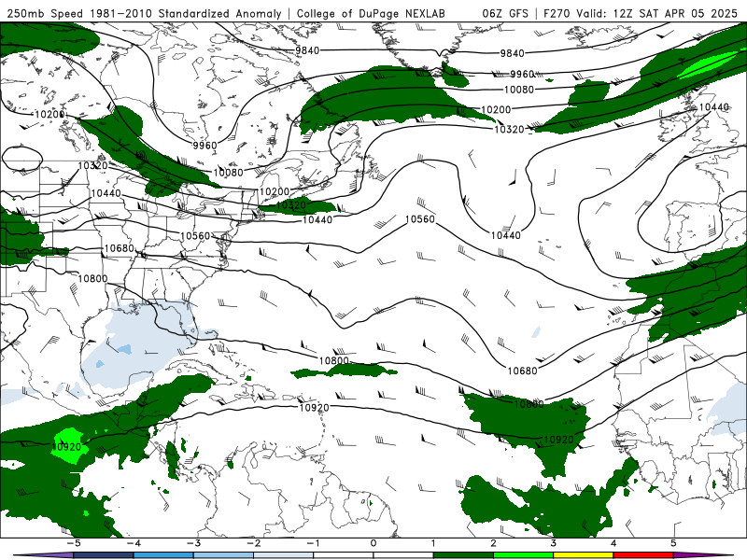747x560 pixels.
Task: Click the 10440 contour label near the British Isles
Action: pyautogui.click(x=713, y=107)
